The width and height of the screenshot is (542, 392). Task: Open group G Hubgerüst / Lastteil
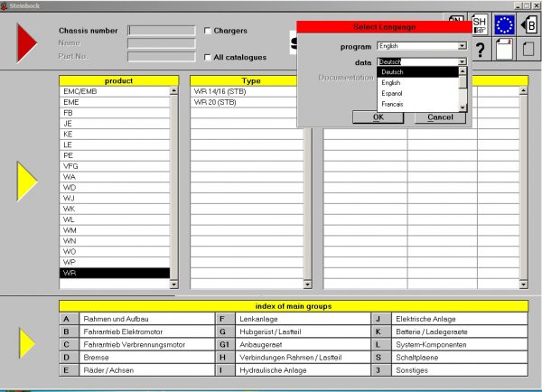(293, 331)
